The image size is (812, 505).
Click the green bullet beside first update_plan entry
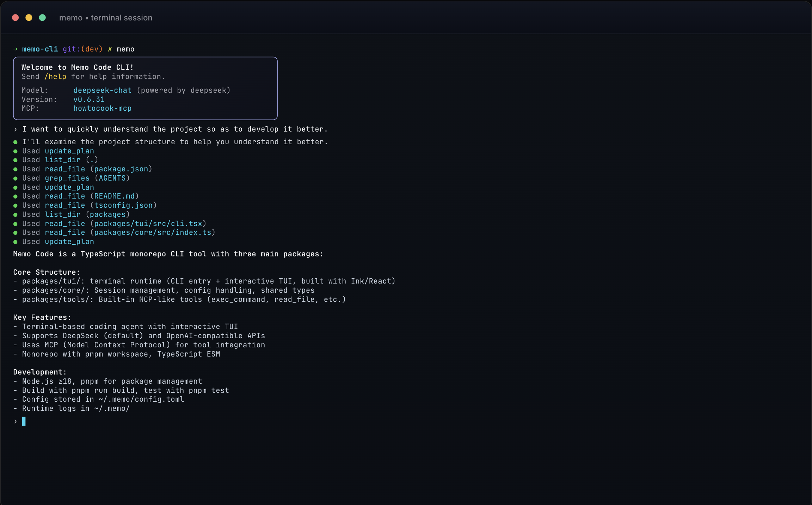pyautogui.click(x=16, y=151)
